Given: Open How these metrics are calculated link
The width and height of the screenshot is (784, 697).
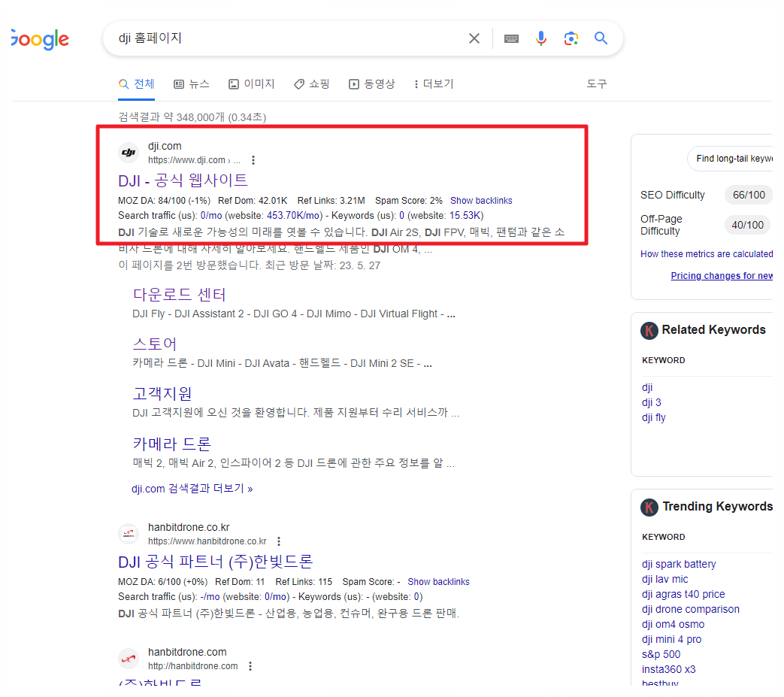Looking at the screenshot, I should click(707, 254).
